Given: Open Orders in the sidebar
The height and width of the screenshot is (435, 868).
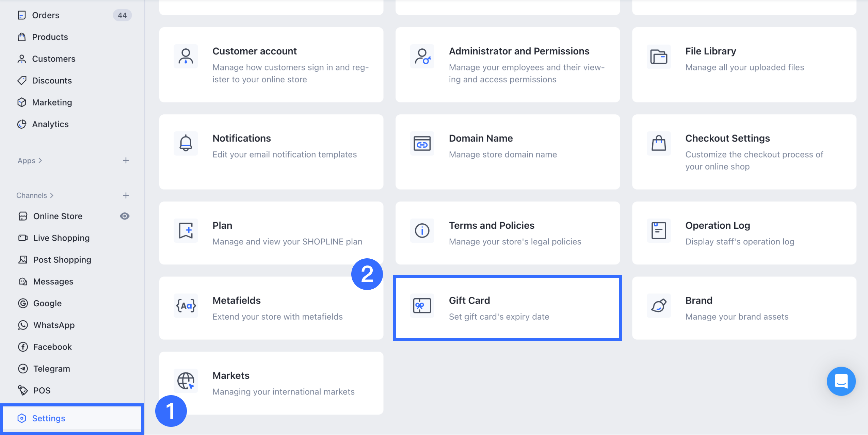Looking at the screenshot, I should coord(46,15).
